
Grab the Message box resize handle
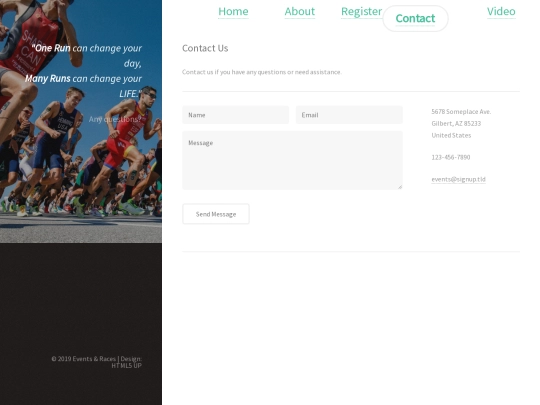[400, 187]
